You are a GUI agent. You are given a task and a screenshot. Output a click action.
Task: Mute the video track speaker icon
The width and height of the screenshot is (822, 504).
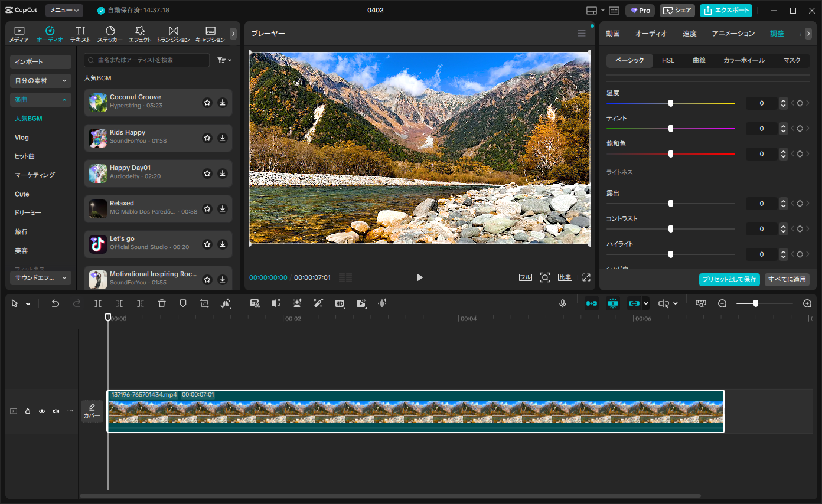click(56, 411)
